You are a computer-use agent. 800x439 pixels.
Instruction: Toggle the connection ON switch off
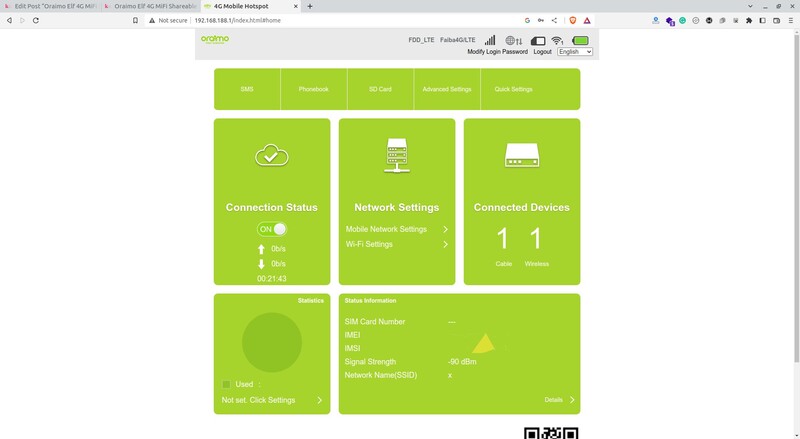point(272,229)
